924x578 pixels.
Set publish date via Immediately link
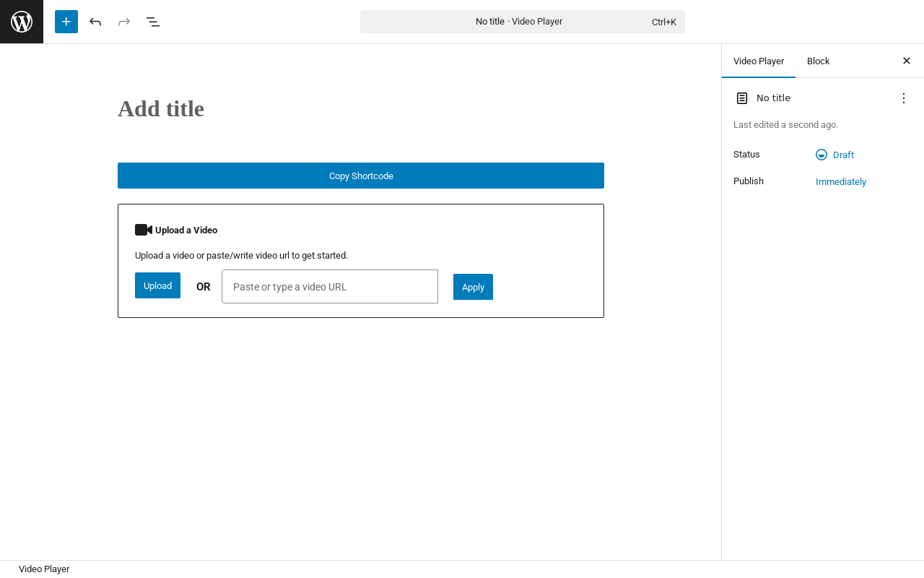pos(841,182)
